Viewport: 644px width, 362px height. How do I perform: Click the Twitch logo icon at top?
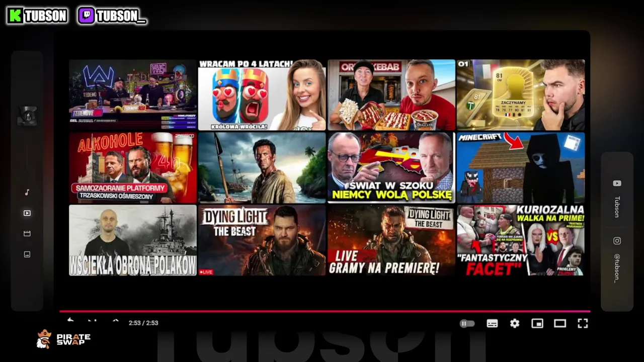(x=86, y=16)
